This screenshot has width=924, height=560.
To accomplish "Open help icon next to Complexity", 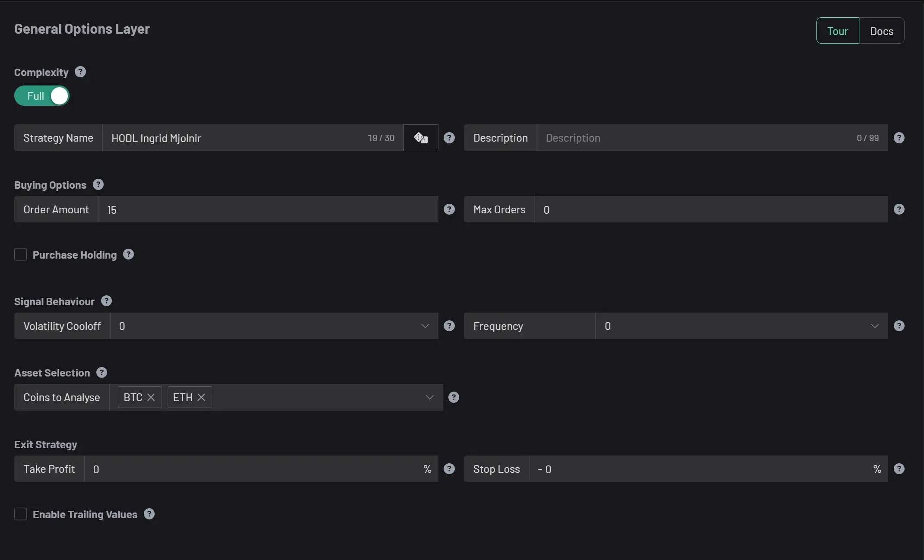I will click(80, 72).
